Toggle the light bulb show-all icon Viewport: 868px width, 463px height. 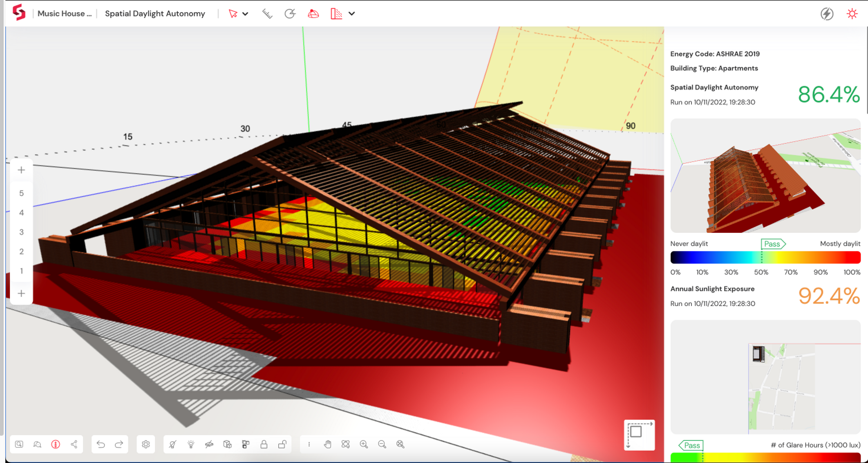tap(191, 444)
